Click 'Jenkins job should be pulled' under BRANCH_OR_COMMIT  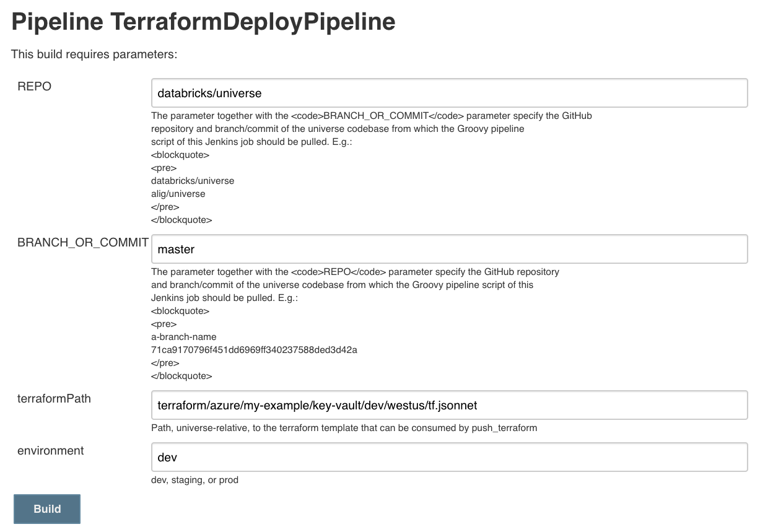[x=215, y=298]
